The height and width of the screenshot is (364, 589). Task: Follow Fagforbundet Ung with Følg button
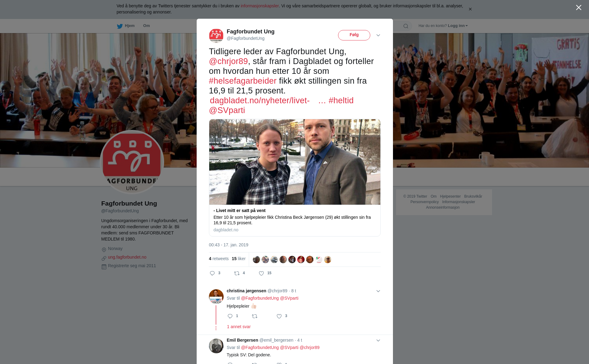(x=354, y=35)
